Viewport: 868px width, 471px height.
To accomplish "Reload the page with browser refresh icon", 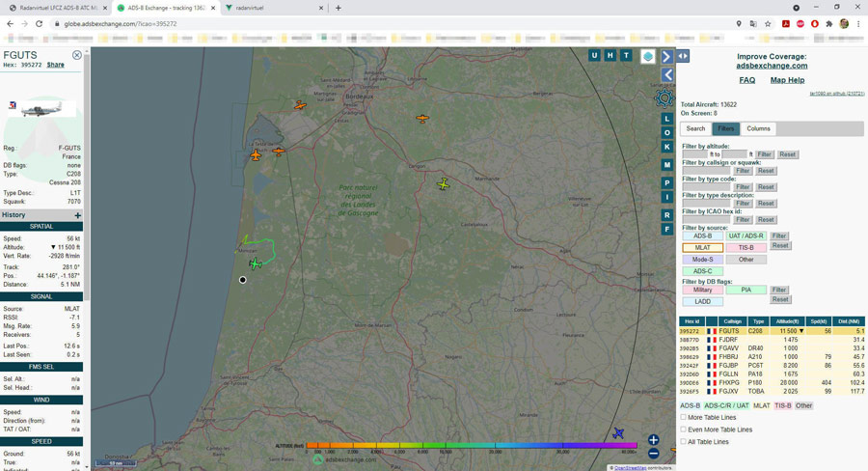I will click(39, 24).
